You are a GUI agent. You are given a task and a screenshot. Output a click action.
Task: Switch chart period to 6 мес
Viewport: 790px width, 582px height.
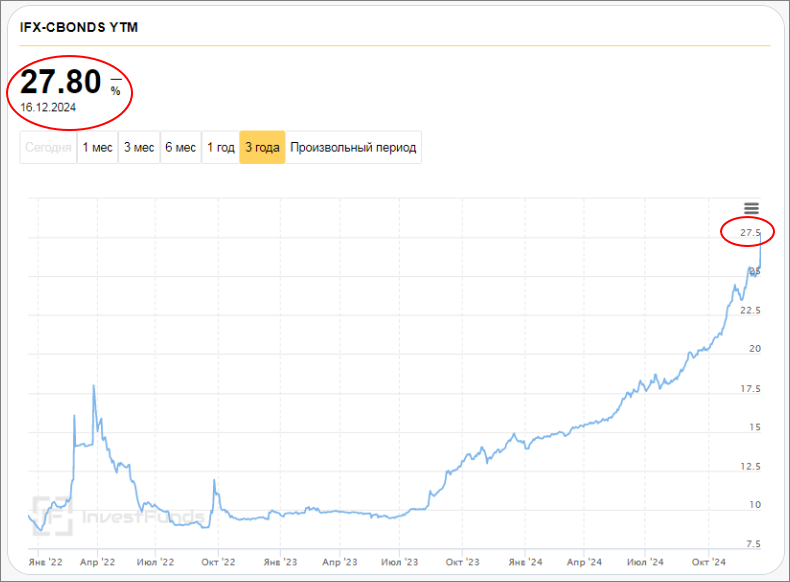tap(180, 148)
